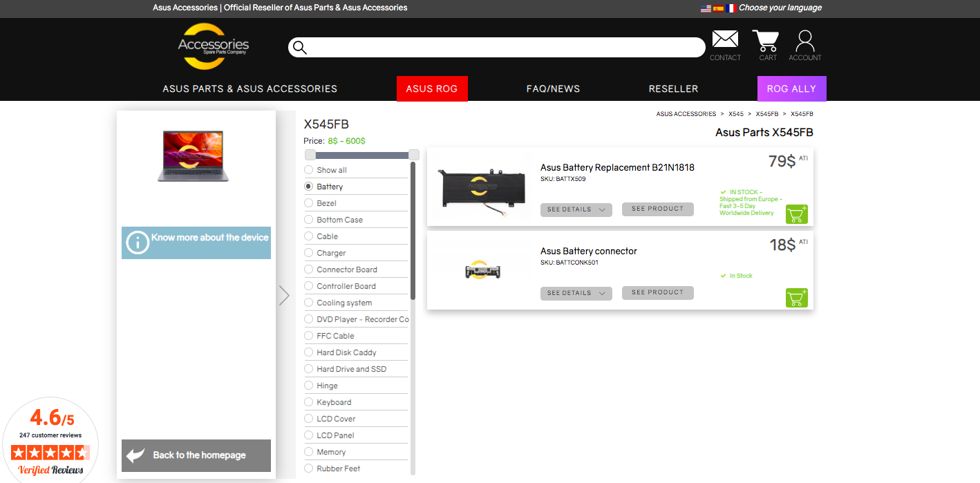Screen dimensions: 980x483
Task: Select Hard Drive and SSD filter
Action: pos(309,369)
